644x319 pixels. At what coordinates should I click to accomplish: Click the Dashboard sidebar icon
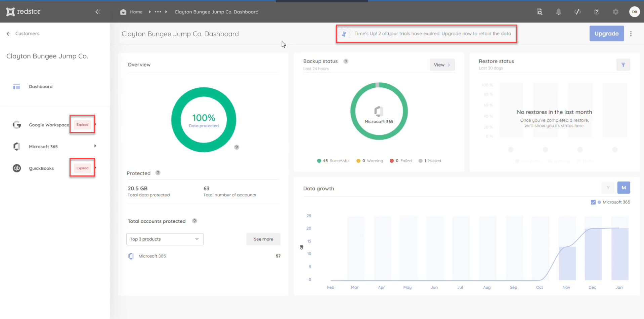pyautogui.click(x=16, y=86)
